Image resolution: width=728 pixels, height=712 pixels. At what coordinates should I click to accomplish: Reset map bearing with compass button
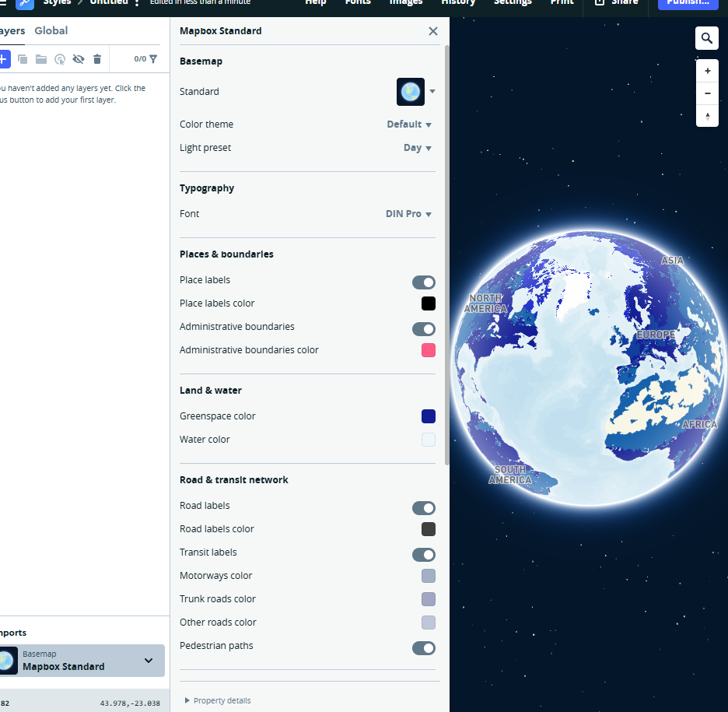[x=706, y=117]
